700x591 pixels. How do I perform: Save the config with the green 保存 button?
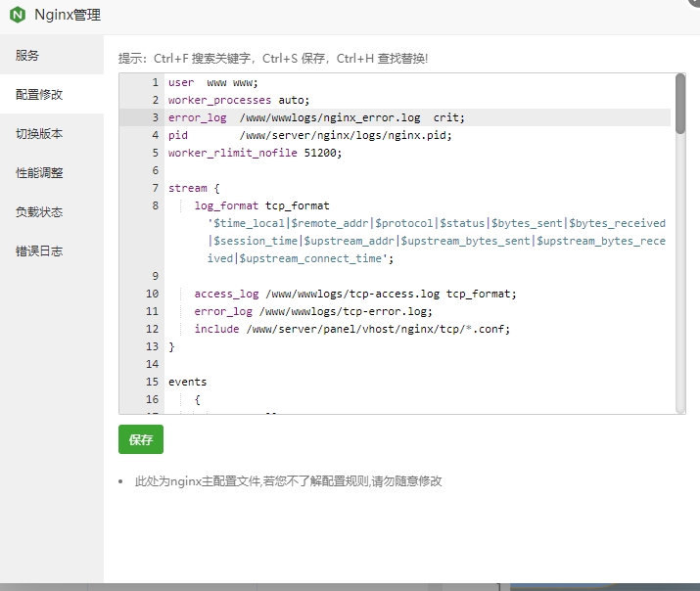(x=141, y=439)
